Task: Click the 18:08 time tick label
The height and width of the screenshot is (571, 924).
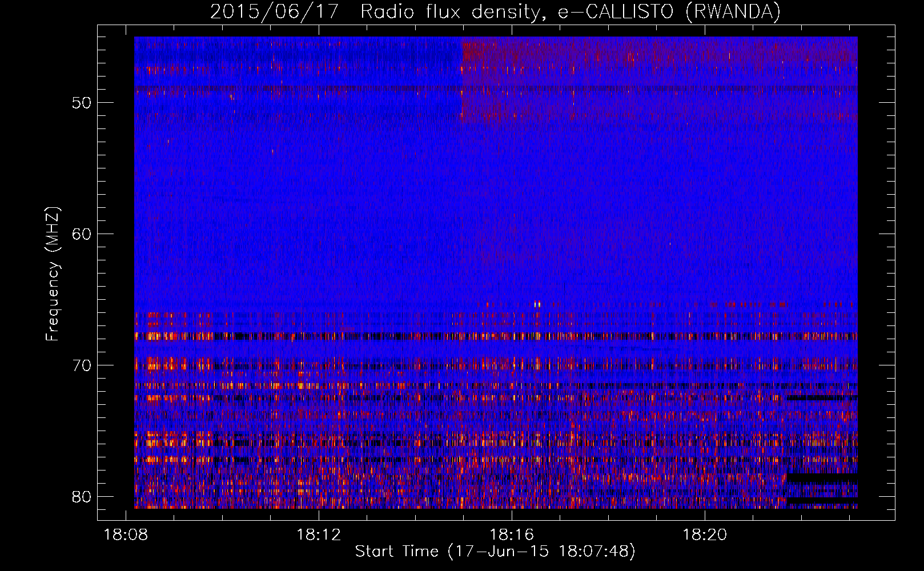Action: [x=126, y=535]
